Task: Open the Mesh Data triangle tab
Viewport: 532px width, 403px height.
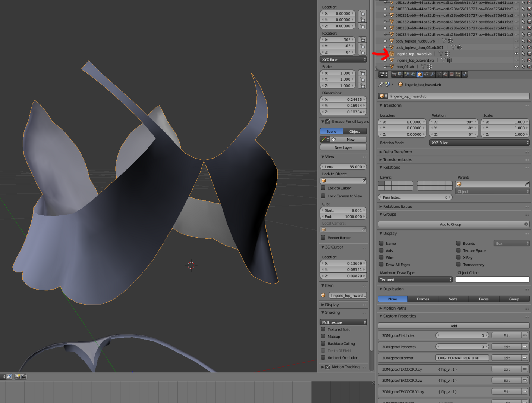Action: pos(439,74)
